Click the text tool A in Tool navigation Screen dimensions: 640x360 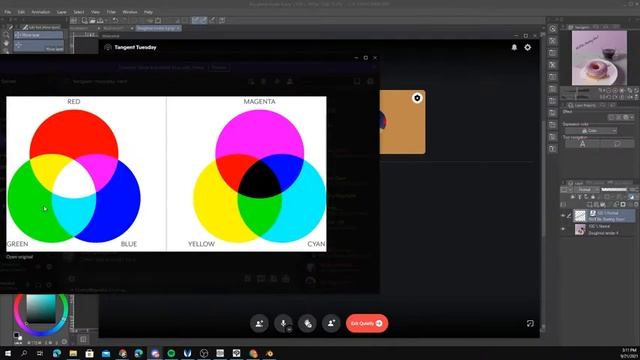click(582, 144)
